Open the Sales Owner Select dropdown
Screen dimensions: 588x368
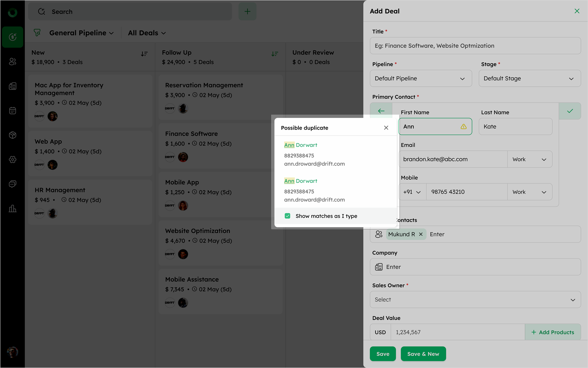click(x=475, y=300)
